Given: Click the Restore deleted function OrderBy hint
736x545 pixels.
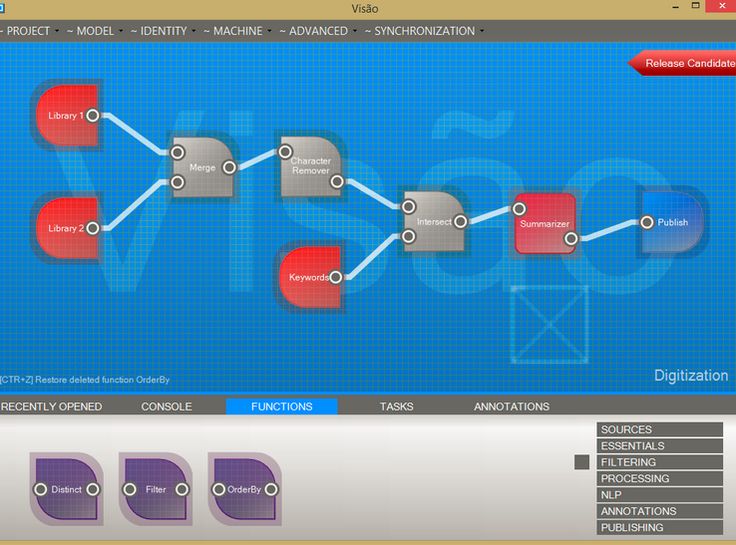Looking at the screenshot, I should 84,380.
